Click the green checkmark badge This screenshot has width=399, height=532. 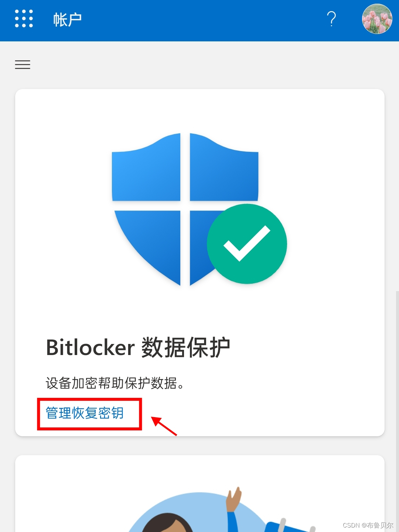[247, 244]
